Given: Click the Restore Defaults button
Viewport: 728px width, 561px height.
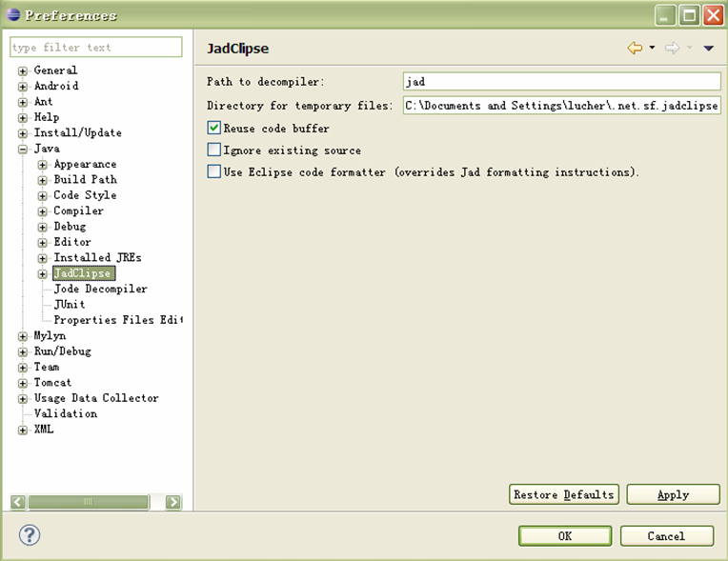Looking at the screenshot, I should pos(564,494).
